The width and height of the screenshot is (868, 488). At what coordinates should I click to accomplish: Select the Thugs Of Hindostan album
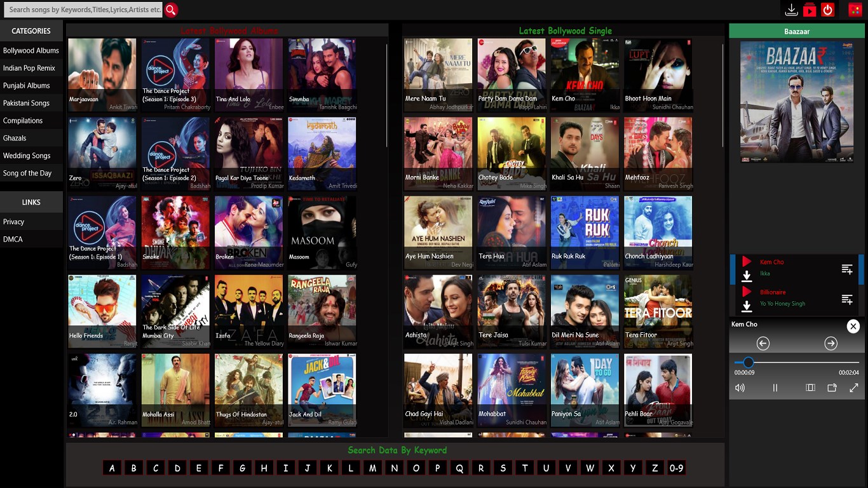pos(249,390)
